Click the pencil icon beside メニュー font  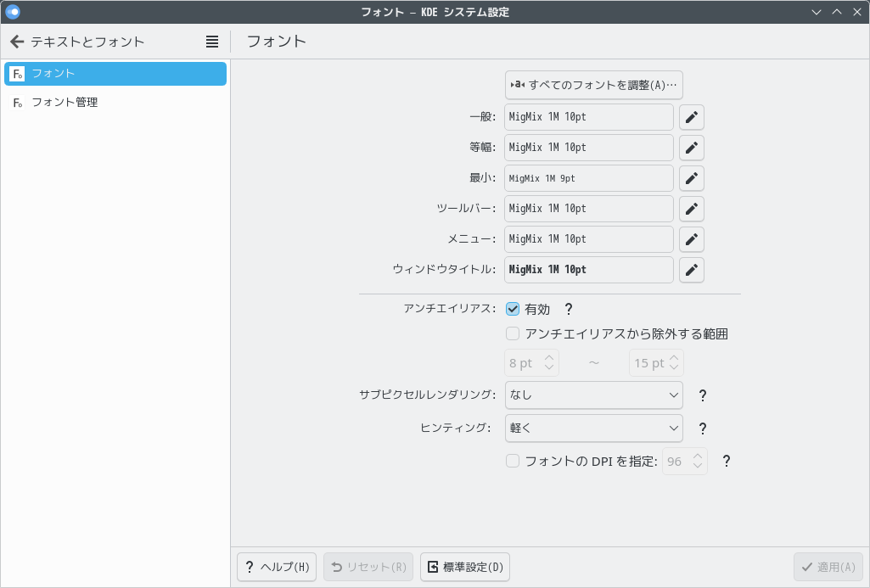[x=692, y=239]
